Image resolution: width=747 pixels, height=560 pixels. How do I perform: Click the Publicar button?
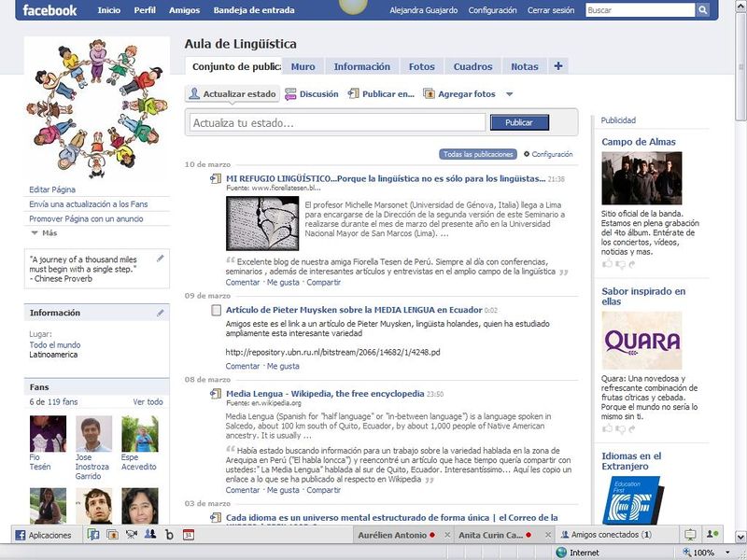519,122
